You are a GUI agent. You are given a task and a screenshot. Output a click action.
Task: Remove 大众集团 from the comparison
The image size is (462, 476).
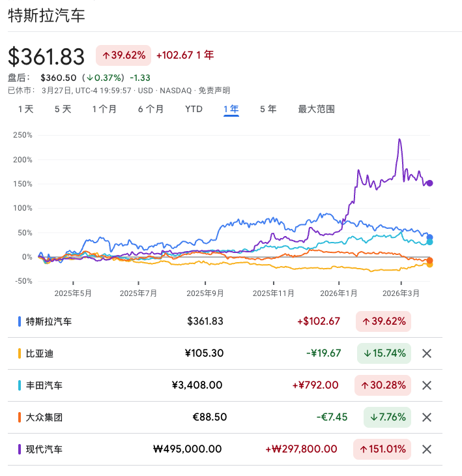427,417
